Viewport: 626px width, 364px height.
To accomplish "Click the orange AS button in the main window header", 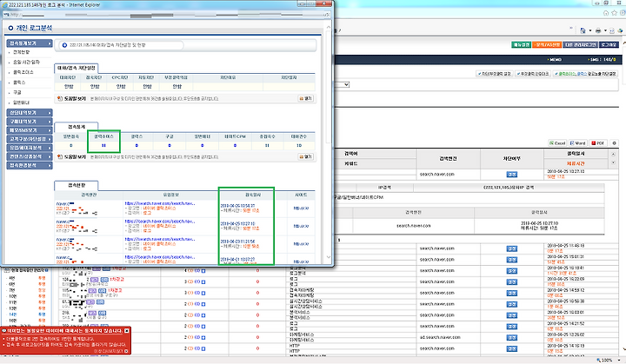I will pyautogui.click(x=547, y=44).
